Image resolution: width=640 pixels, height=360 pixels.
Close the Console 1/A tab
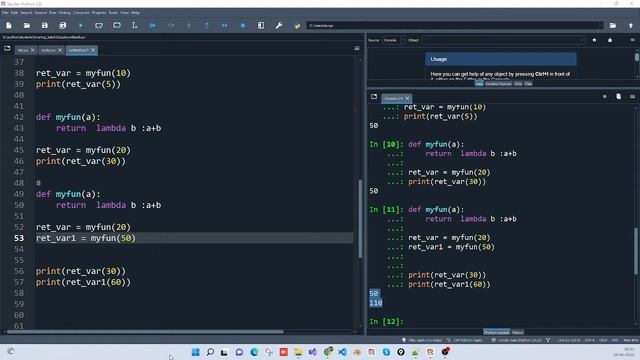coord(407,98)
